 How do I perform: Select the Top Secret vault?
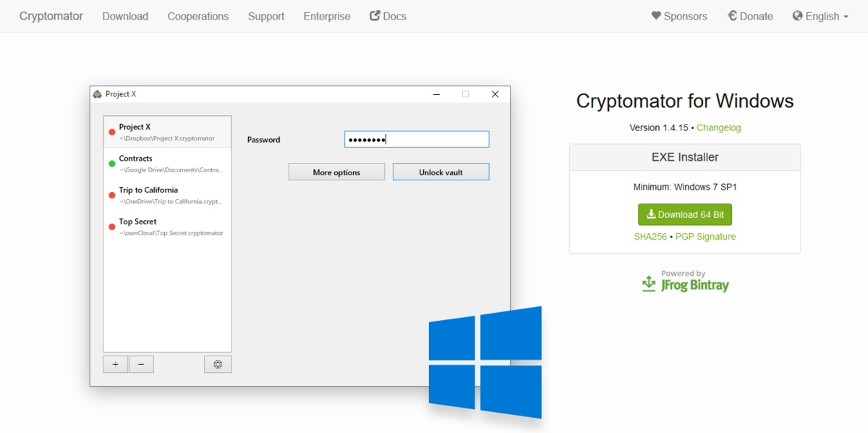[167, 227]
